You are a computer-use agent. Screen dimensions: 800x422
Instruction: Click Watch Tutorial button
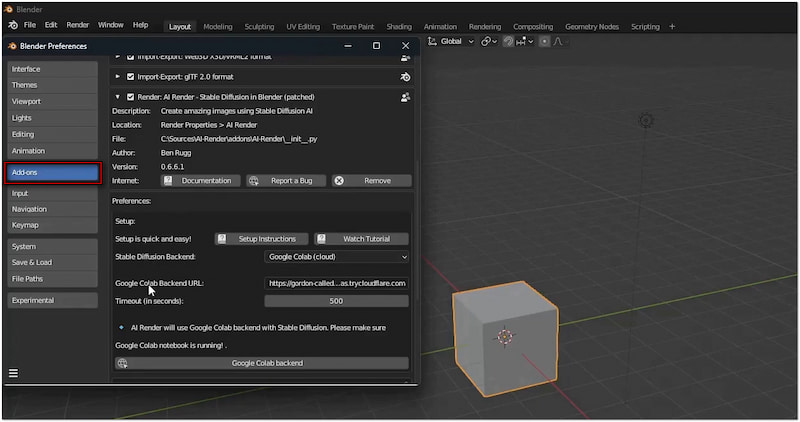362,239
